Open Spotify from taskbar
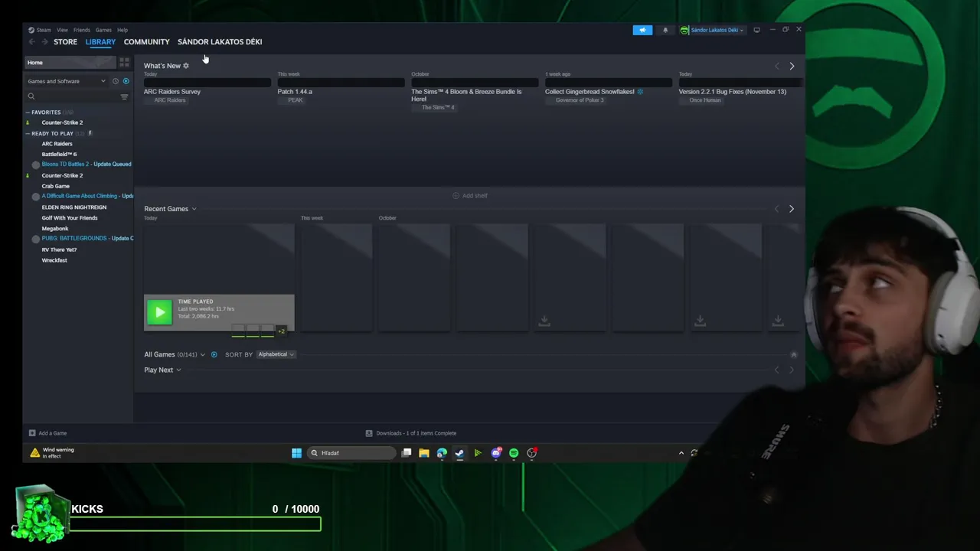Image resolution: width=980 pixels, height=551 pixels. point(514,453)
